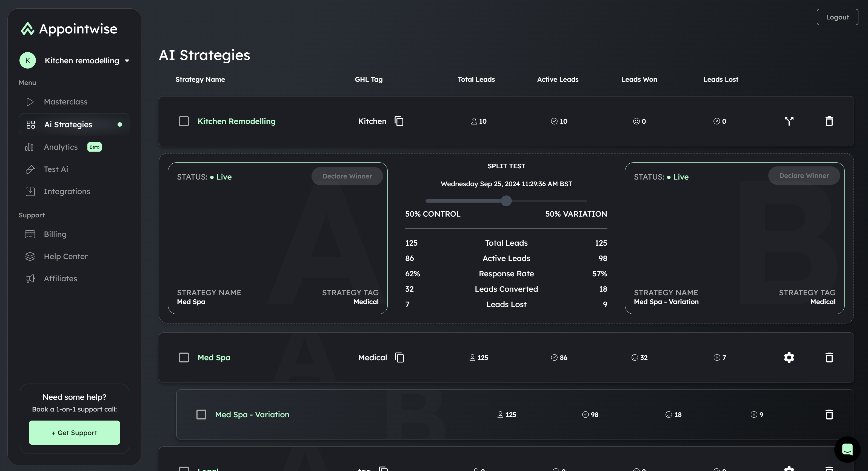Click the '50% CONTROL' label

click(x=433, y=214)
